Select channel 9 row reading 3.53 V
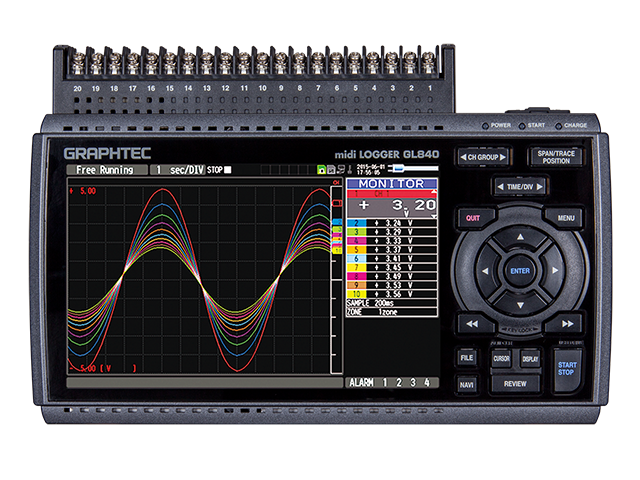This screenshot has height=480, width=640. pos(392,285)
